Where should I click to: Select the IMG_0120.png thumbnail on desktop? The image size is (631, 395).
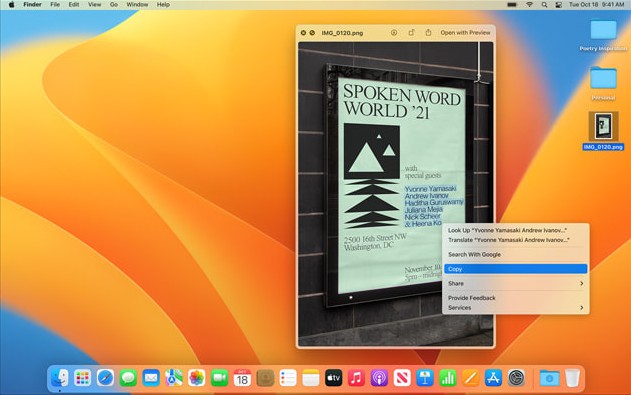pos(603,126)
